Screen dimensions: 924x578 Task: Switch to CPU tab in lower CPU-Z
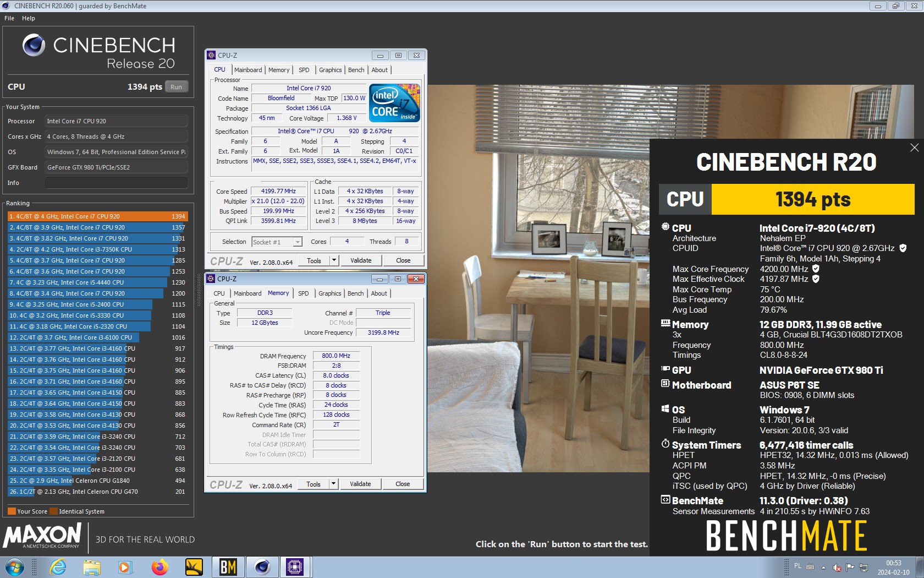point(219,293)
